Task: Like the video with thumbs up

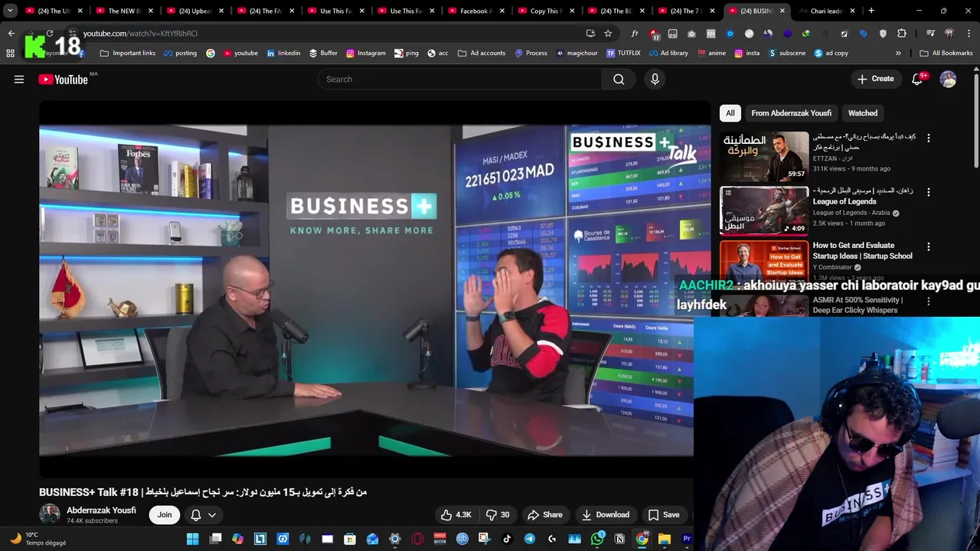Action: point(456,515)
